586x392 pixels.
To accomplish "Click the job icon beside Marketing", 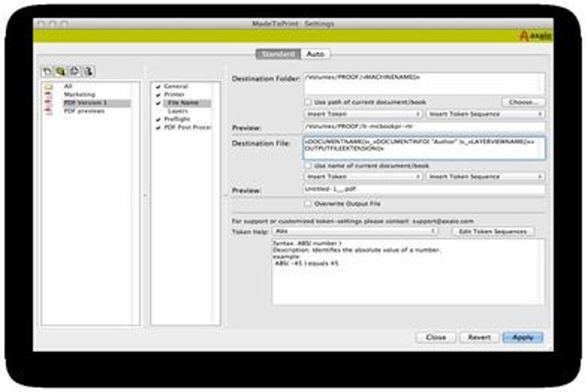I will (49, 95).
